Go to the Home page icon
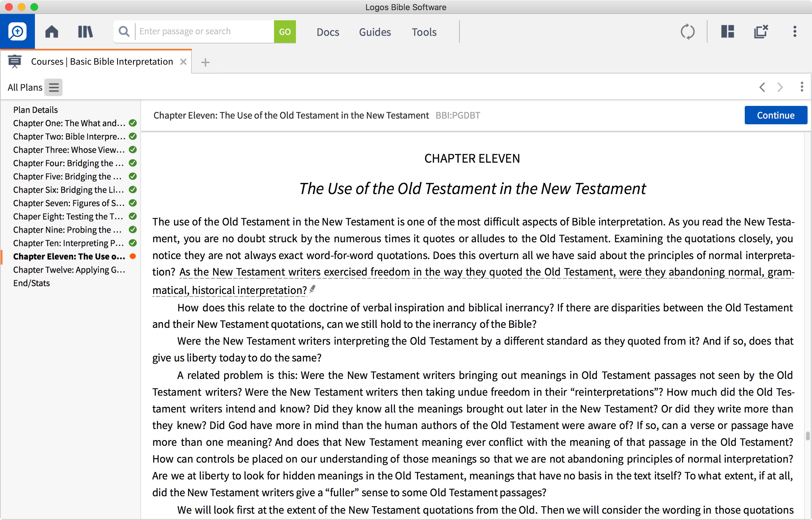The width and height of the screenshot is (812, 520). coord(52,32)
